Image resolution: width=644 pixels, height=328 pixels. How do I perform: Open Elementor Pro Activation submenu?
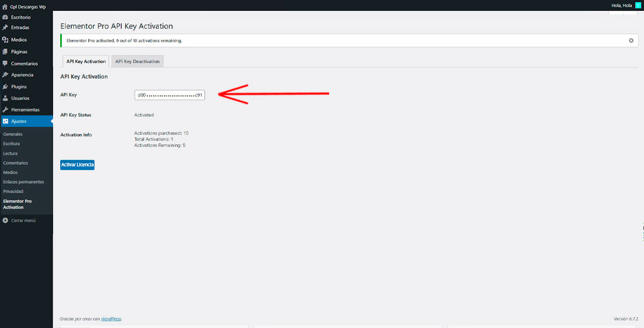click(17, 204)
